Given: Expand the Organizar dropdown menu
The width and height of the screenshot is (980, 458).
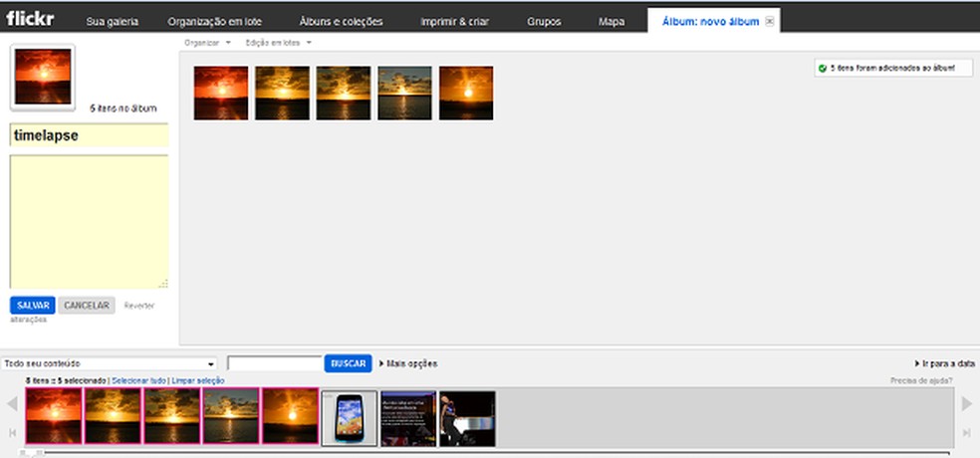Looking at the screenshot, I should [207, 43].
